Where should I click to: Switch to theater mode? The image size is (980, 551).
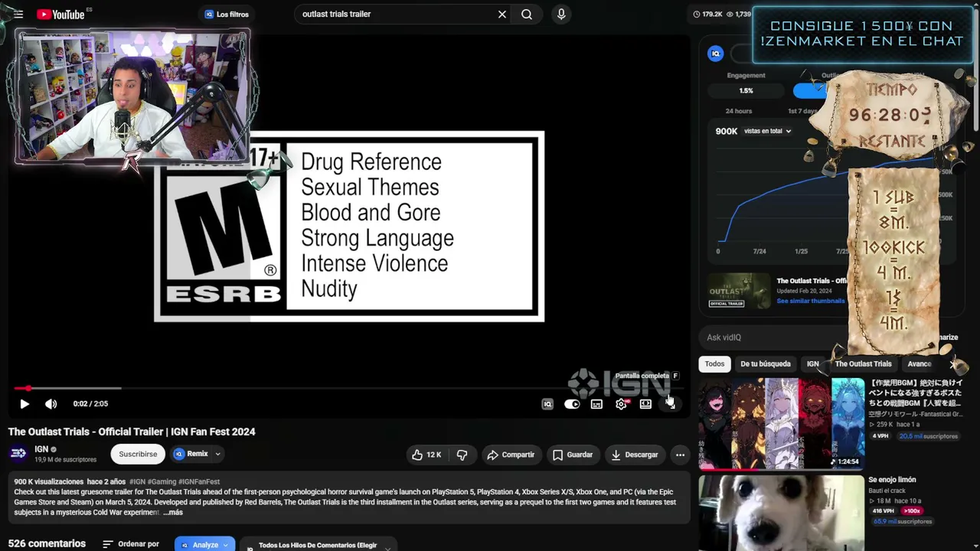pyautogui.click(x=645, y=404)
